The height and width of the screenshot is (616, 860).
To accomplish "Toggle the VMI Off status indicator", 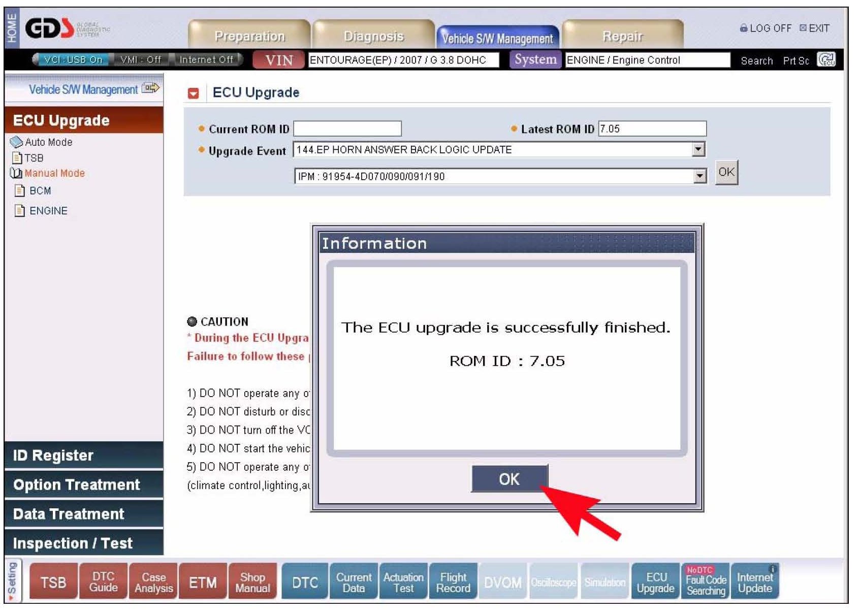I will [140, 59].
